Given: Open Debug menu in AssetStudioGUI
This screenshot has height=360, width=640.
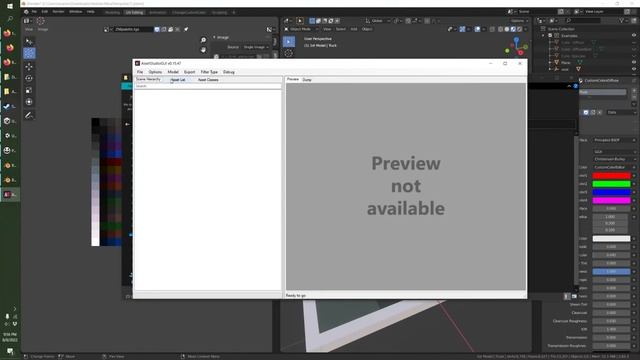Looking at the screenshot, I should tap(229, 72).
